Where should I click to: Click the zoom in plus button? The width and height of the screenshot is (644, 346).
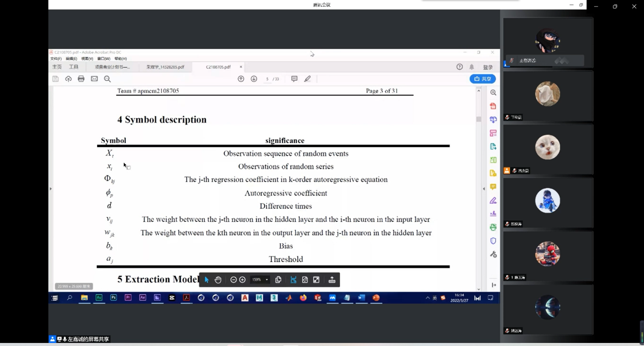242,280
